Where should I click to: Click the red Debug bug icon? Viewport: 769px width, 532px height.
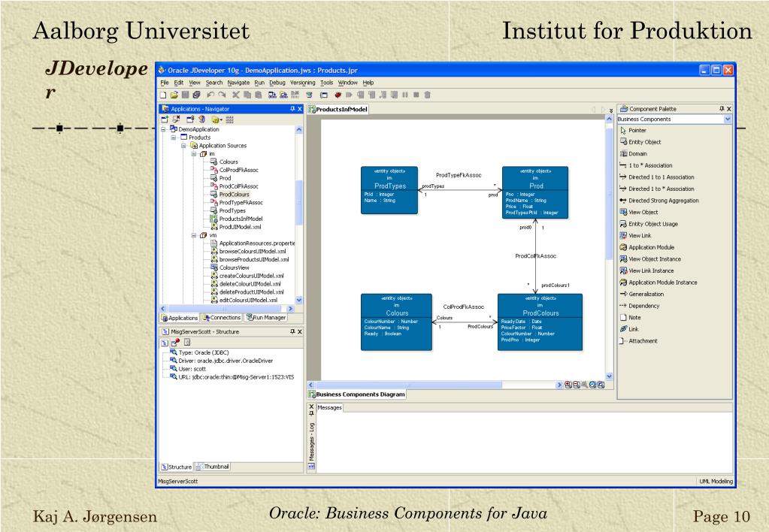coord(338,95)
